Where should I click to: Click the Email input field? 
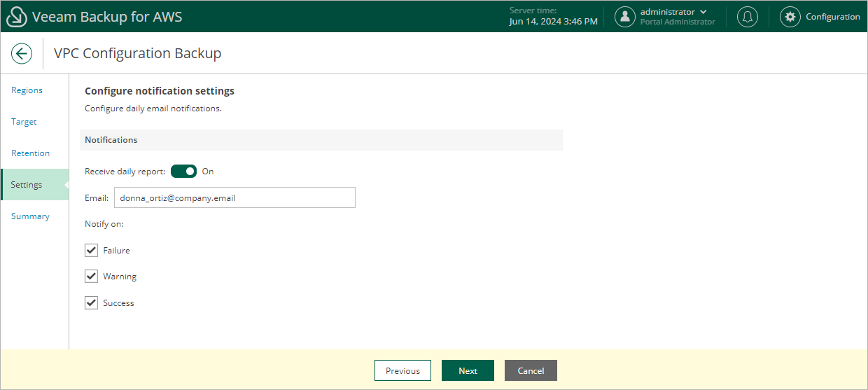234,197
